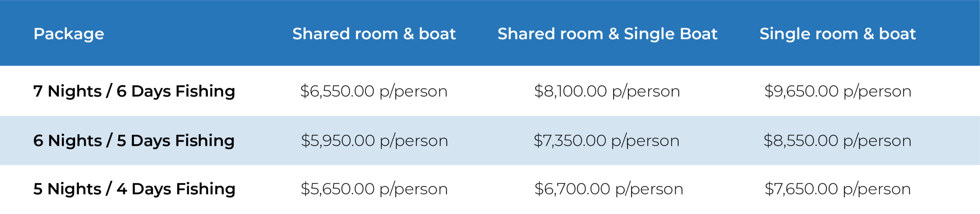Click the Package column header
980x214 pixels.
pos(69,34)
